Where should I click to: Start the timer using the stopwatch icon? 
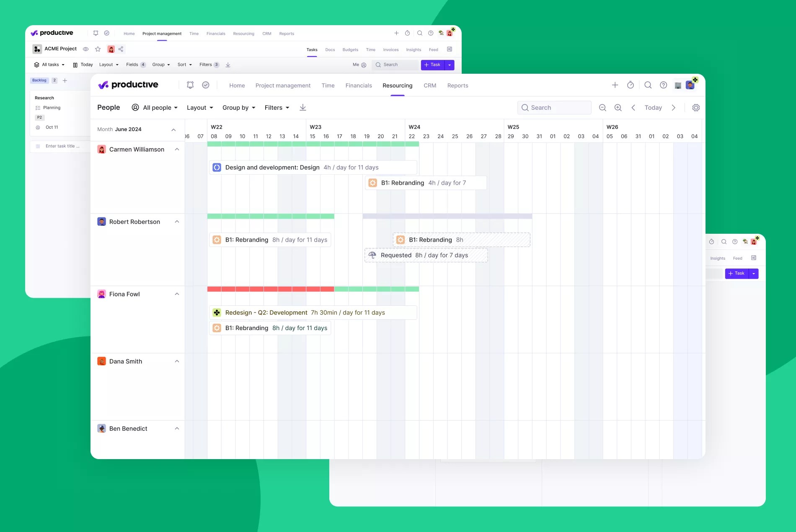pyautogui.click(x=631, y=85)
